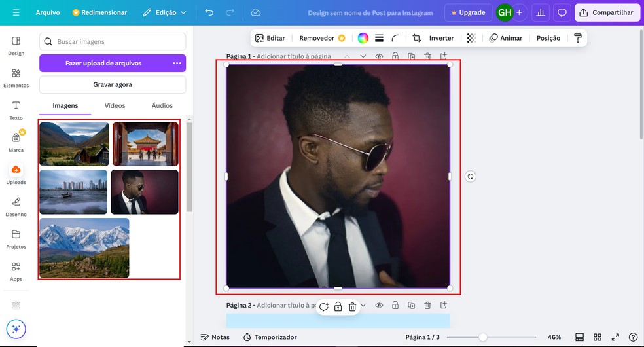Toggle lock on Página 1
644x347 pixels.
(x=395, y=56)
